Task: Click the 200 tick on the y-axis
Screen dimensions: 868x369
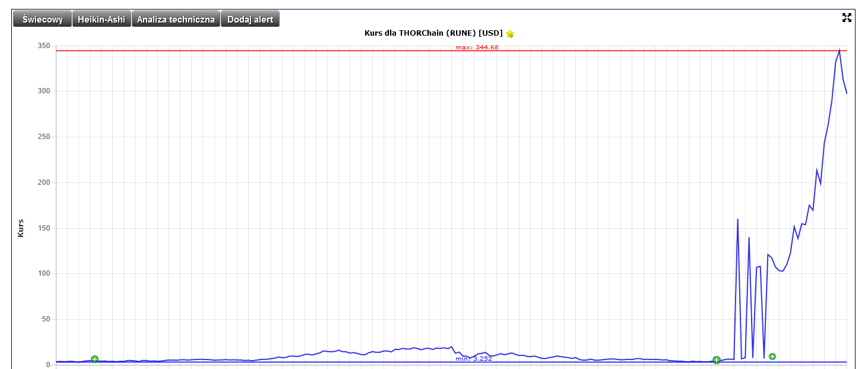Action: point(43,182)
